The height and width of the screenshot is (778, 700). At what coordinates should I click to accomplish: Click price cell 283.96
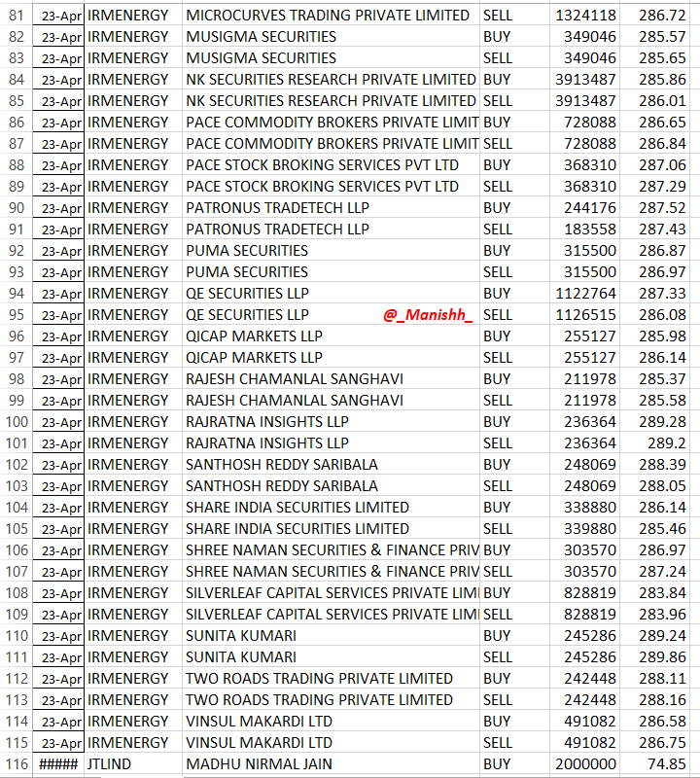point(654,614)
